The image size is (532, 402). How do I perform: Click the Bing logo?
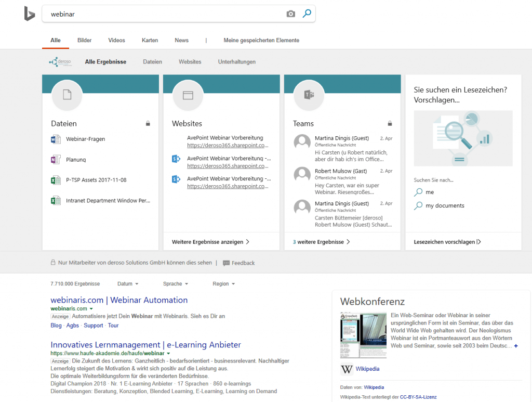click(30, 14)
